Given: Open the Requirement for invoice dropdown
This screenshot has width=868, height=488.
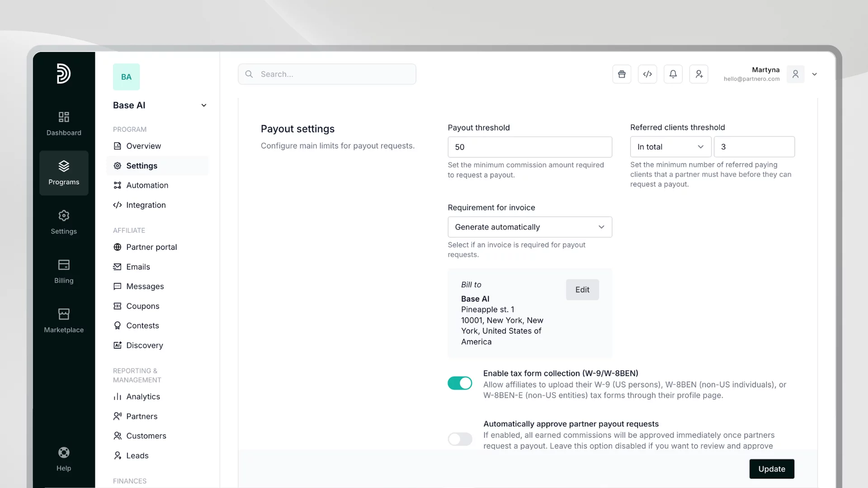Looking at the screenshot, I should coord(529,227).
